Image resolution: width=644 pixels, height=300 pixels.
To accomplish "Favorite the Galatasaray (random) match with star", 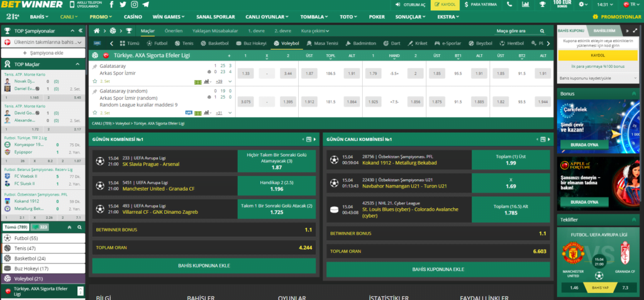I will [x=95, y=113].
